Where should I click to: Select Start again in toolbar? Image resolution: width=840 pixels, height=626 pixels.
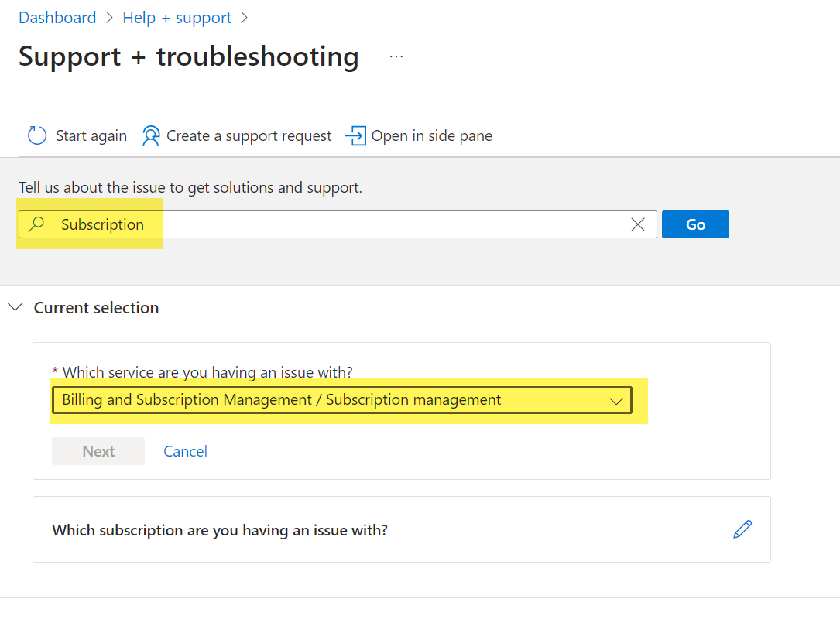pos(77,135)
